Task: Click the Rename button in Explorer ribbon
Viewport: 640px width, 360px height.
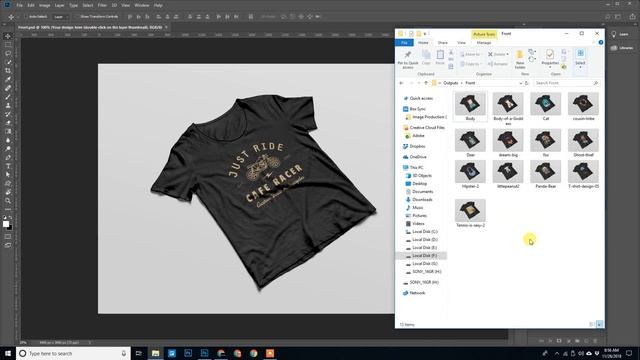Action: point(498,64)
